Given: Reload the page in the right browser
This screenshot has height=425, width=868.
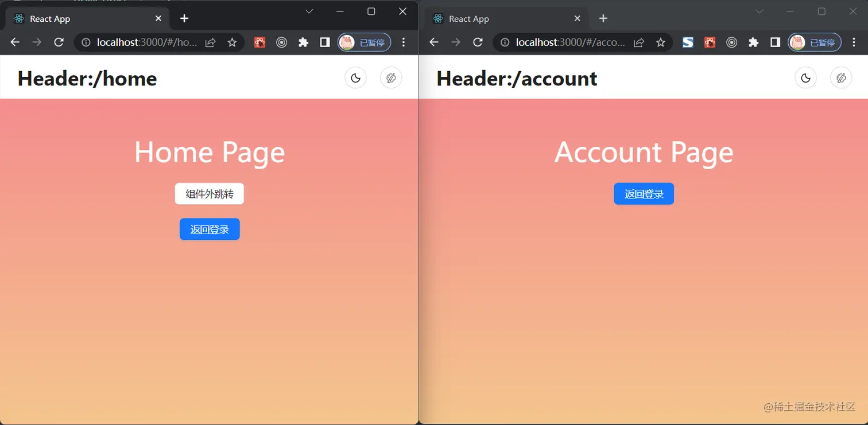Looking at the screenshot, I should (478, 42).
